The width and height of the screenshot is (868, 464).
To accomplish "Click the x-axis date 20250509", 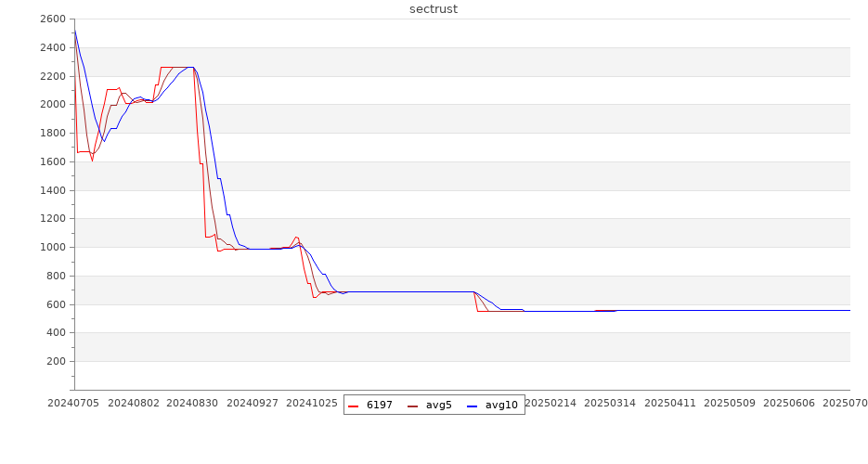I will pos(730,403).
